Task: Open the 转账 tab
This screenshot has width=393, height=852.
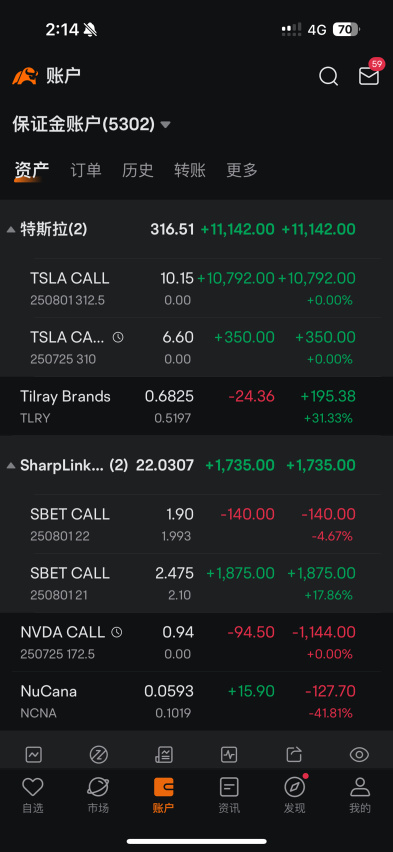Action: [190, 170]
